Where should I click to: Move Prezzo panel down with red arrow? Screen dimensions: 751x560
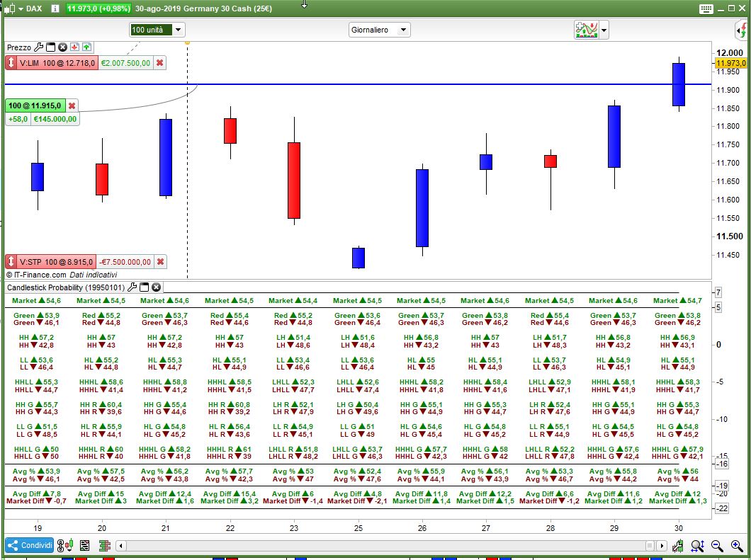coord(74,47)
